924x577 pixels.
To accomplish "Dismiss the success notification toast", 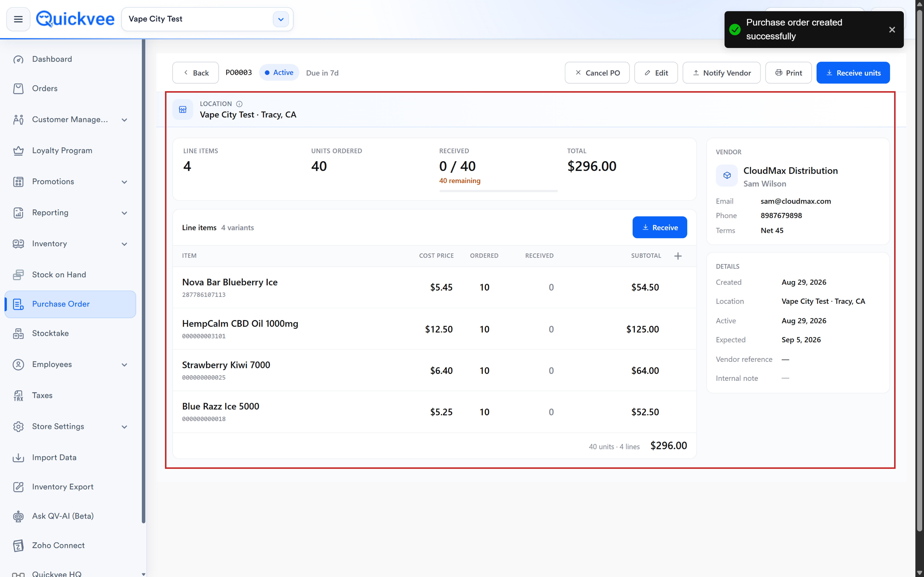I will point(892,30).
